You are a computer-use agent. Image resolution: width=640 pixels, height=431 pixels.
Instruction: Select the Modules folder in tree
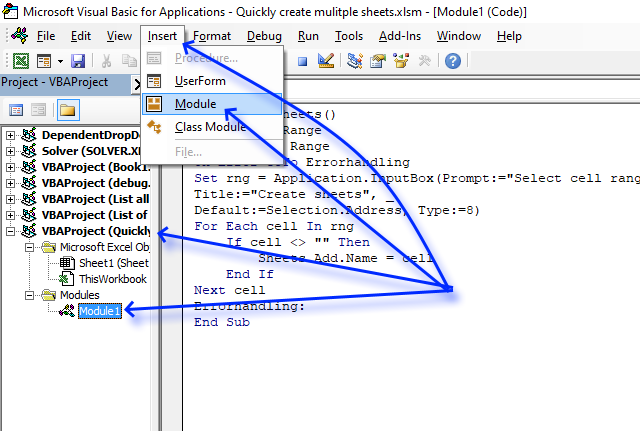coord(80,295)
